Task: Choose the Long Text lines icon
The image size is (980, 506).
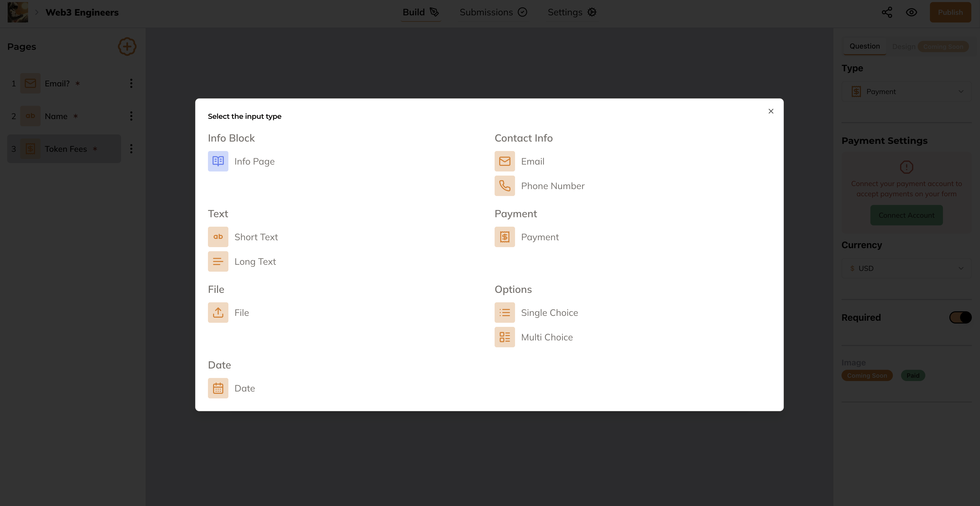Action: (218, 261)
